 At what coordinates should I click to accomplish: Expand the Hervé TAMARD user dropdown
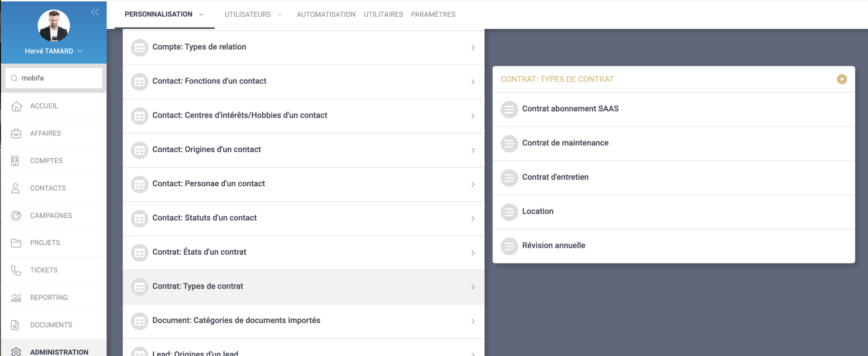click(x=80, y=51)
